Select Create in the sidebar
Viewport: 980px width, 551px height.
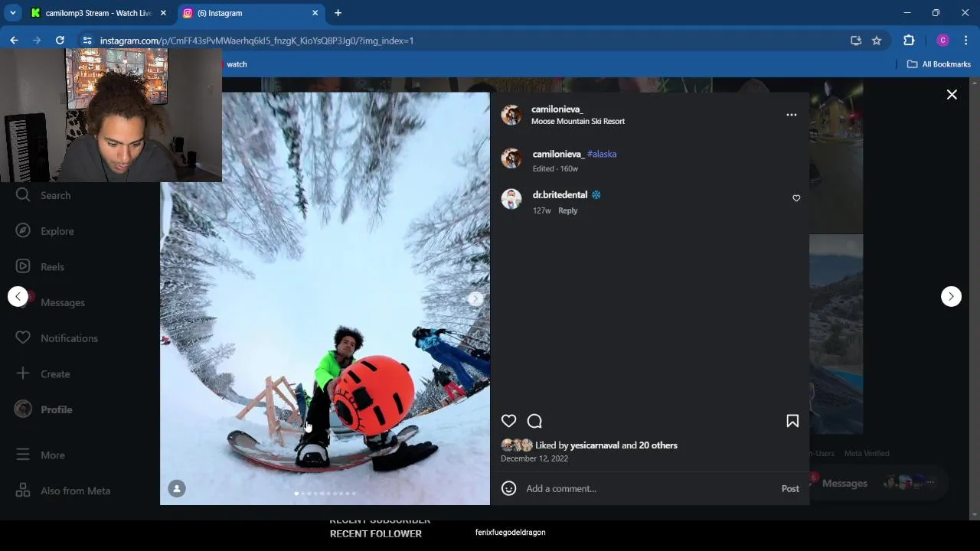[44, 373]
